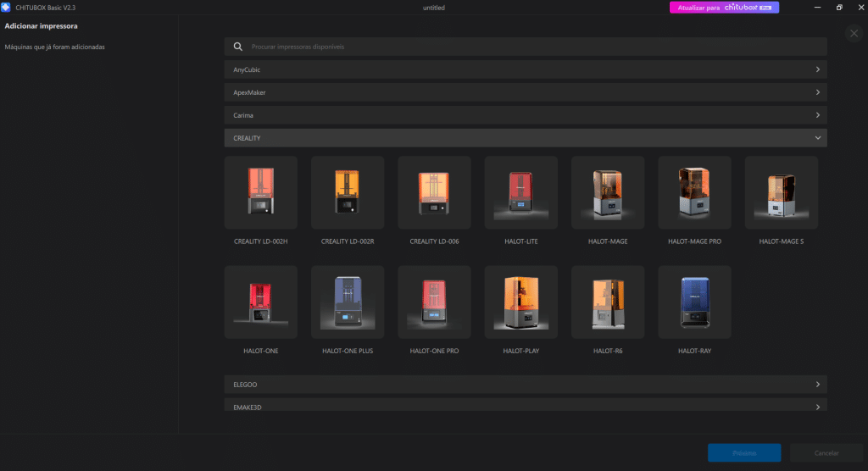Screen dimensions: 868x471
Task: Click the 'HALOT-MAGE S' label text
Action: pos(782,241)
